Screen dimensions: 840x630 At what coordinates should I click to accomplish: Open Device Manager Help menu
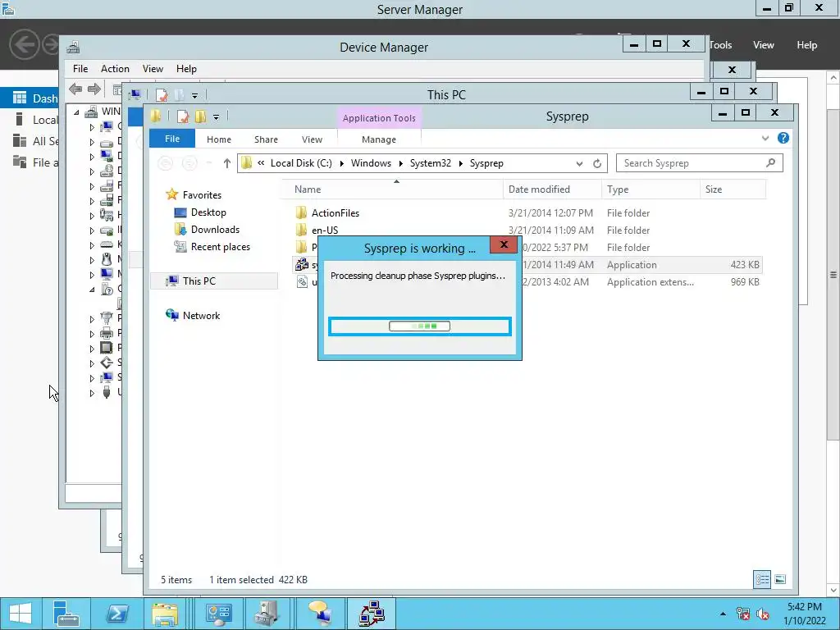(x=186, y=69)
